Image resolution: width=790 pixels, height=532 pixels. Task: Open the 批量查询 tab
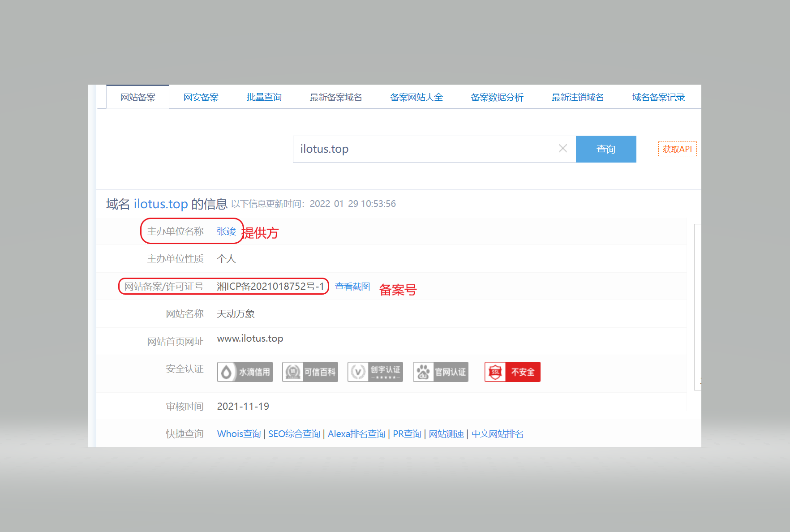point(264,97)
